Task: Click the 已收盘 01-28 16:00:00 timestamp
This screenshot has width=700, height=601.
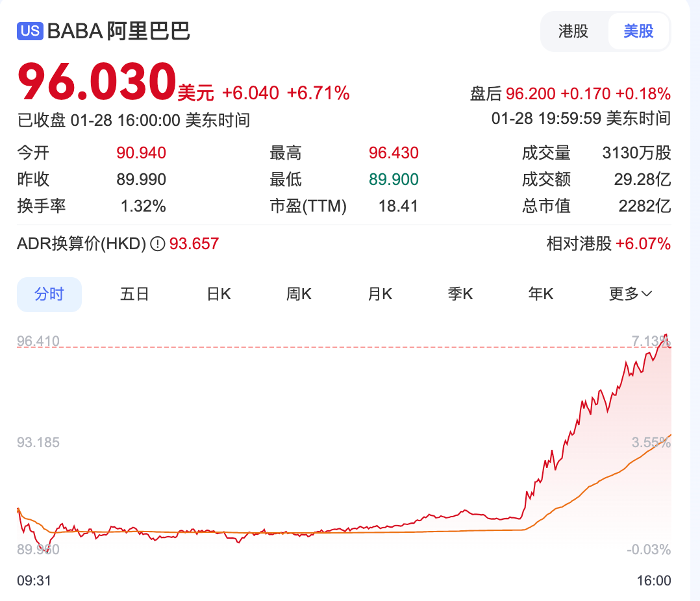Action: [134, 121]
